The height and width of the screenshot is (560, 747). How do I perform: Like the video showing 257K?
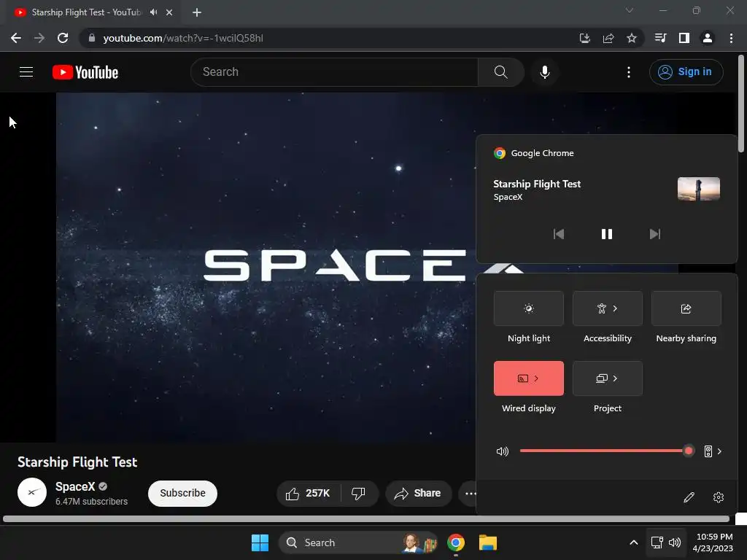[309, 494]
